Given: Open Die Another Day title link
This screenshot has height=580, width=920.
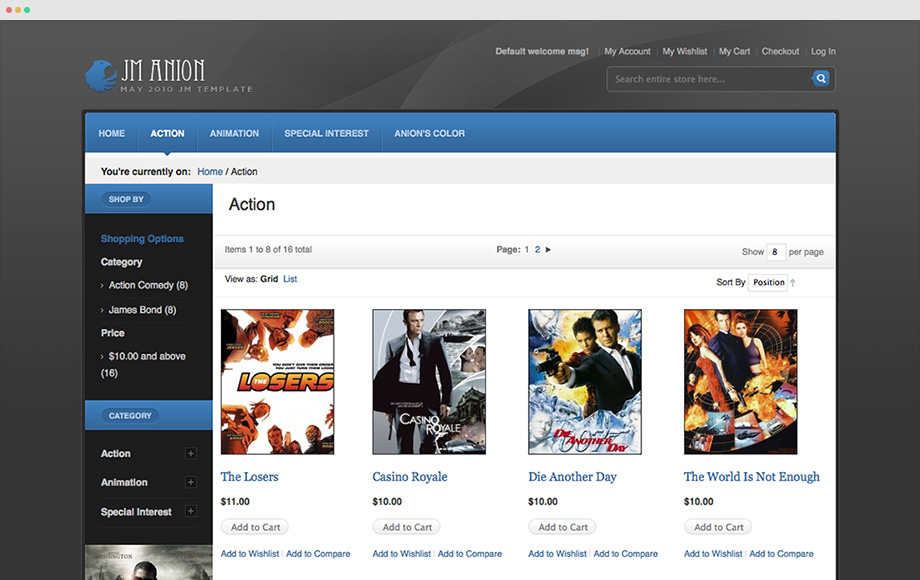Looking at the screenshot, I should 572,477.
